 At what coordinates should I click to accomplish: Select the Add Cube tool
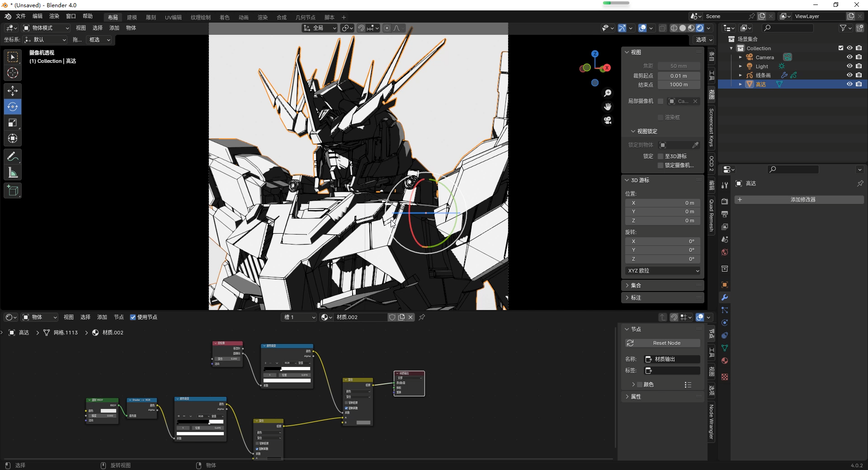pyautogui.click(x=13, y=191)
